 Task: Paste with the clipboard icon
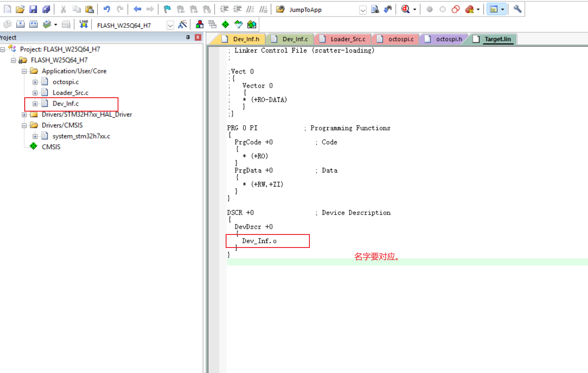pos(89,9)
